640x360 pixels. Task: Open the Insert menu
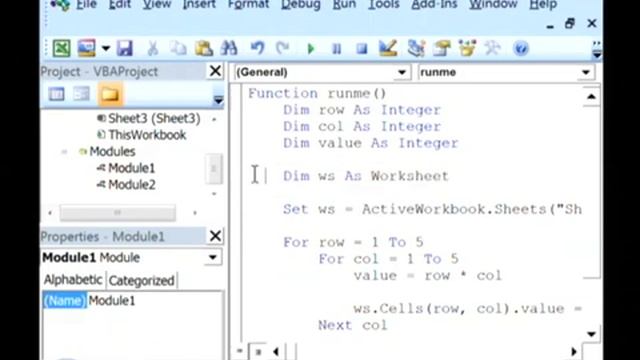(x=199, y=4)
